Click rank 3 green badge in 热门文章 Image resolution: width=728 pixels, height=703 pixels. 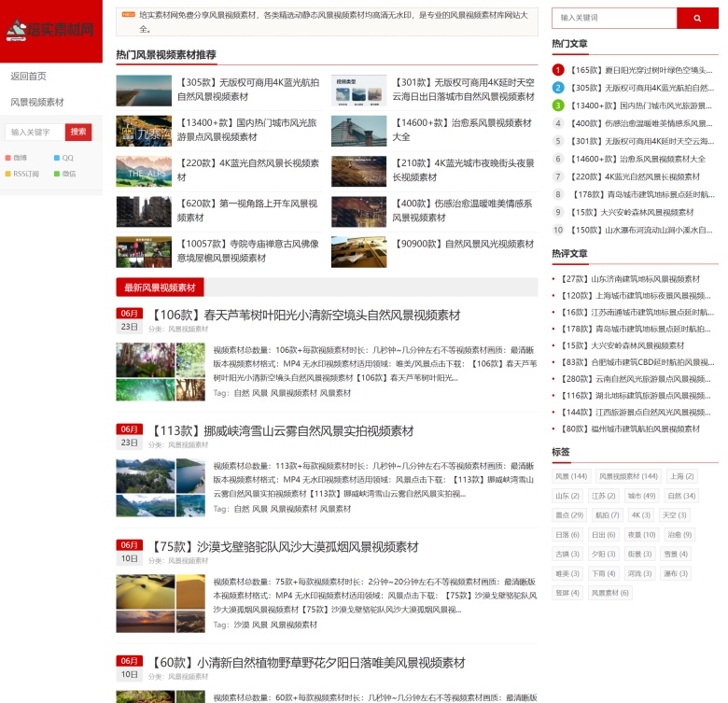click(558, 105)
